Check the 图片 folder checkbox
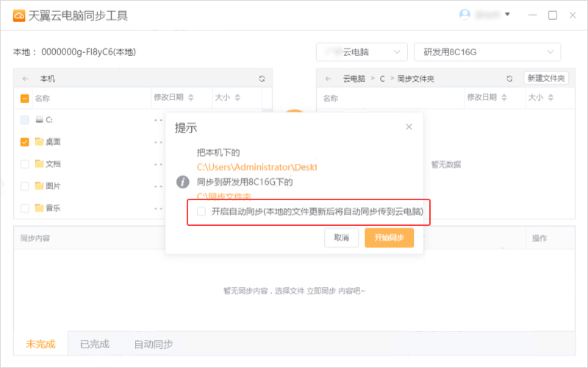This screenshot has height=368, width=588. (24, 186)
